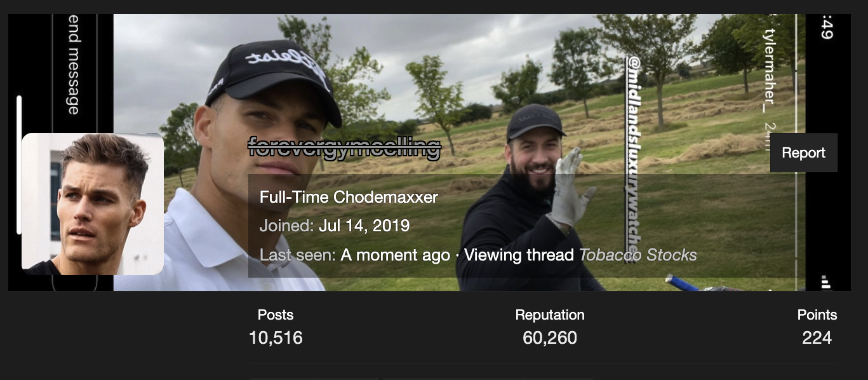Click the white vertical bar on the banner's left edge
The height and width of the screenshot is (380, 868).
pyautogui.click(x=19, y=165)
